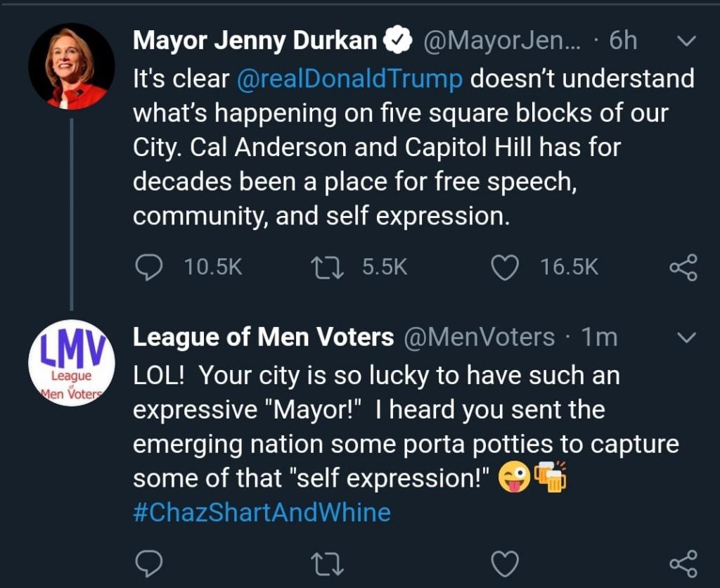Retweet the League of Men Voters tweet
Image resolution: width=720 pixels, height=588 pixels.
pos(326,563)
